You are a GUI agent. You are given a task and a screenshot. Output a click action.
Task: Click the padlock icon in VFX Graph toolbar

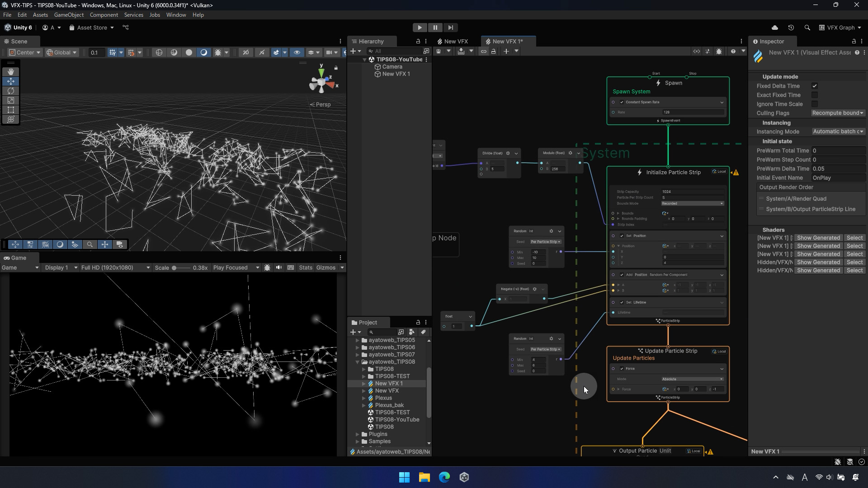tap(494, 52)
